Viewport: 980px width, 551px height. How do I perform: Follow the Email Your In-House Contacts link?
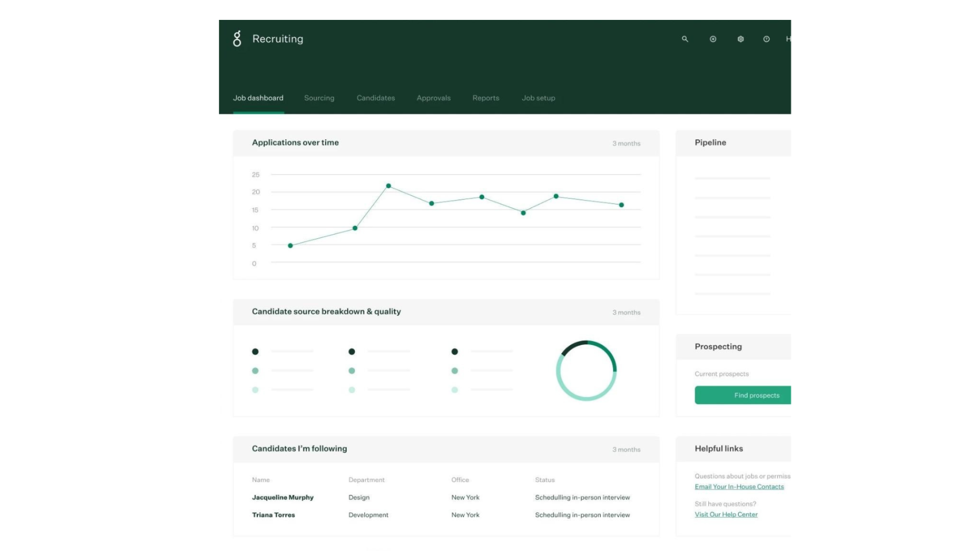(739, 487)
